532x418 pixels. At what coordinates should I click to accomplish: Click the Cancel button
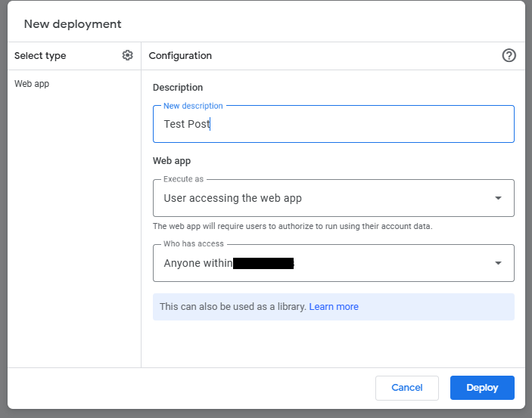point(407,388)
